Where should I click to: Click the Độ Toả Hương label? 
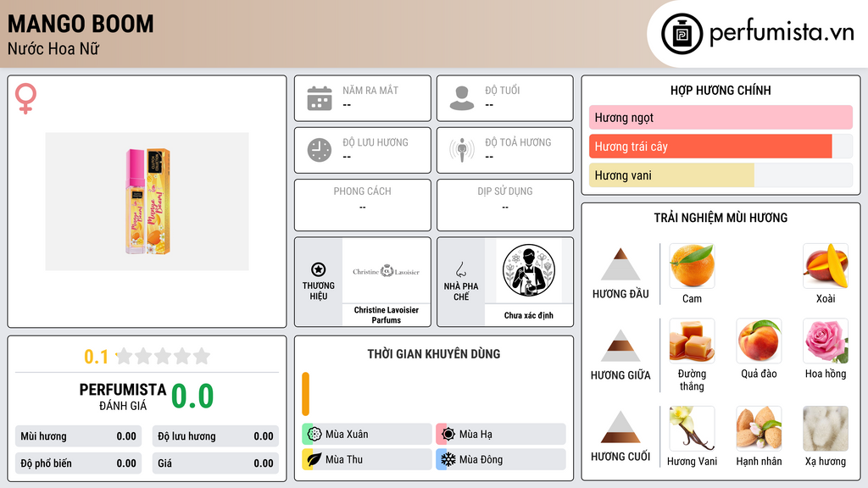pyautogui.click(x=518, y=142)
